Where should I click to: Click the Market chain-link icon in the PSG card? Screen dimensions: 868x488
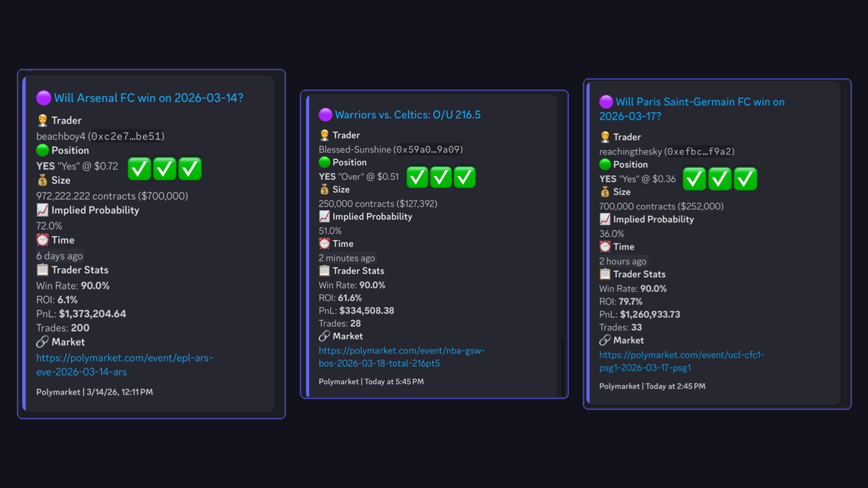pos(605,340)
